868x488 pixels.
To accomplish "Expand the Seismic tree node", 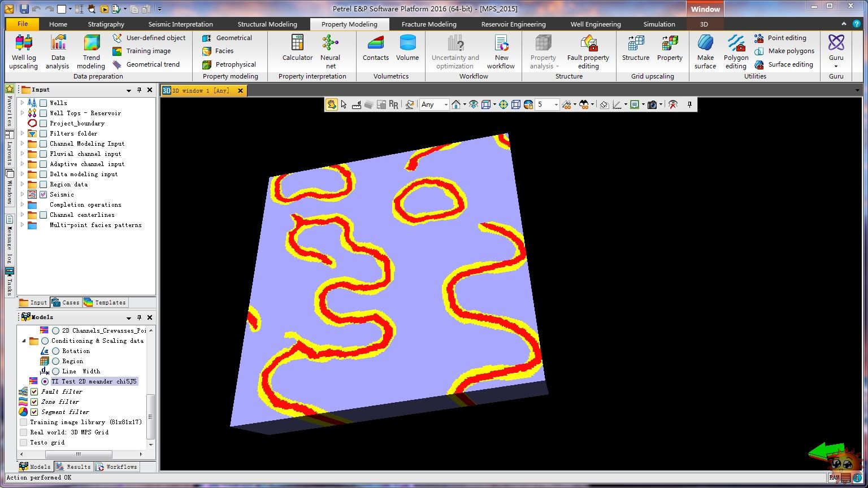I will click(x=23, y=194).
